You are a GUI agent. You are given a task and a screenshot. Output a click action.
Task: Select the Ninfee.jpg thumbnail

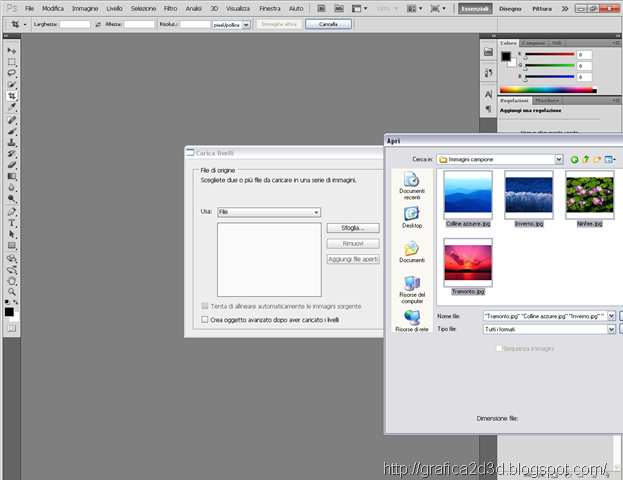(x=589, y=194)
